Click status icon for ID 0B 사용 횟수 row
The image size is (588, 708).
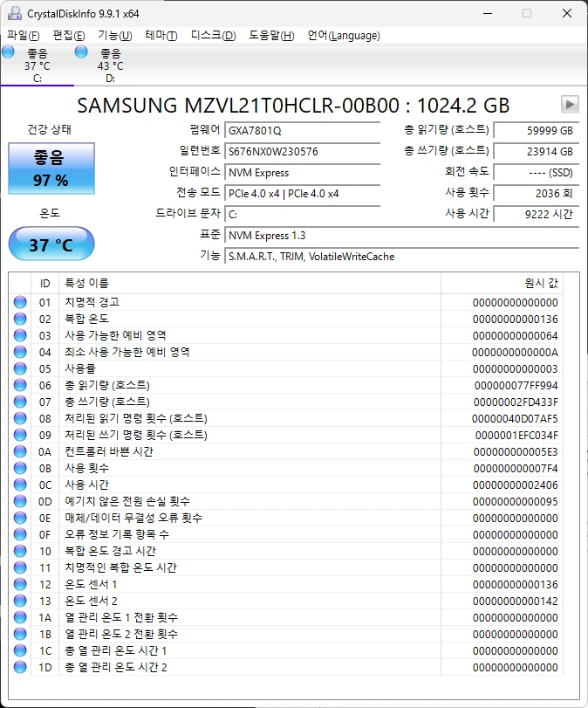20,468
